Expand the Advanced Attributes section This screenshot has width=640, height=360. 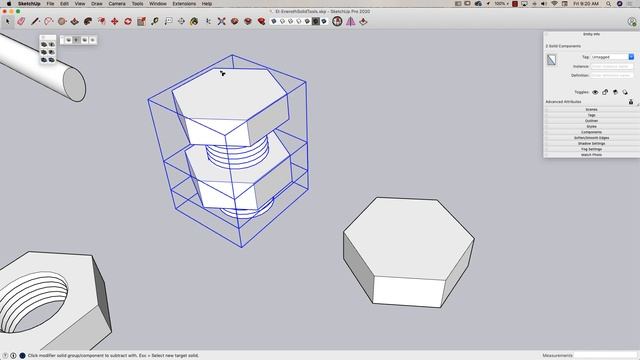point(563,102)
